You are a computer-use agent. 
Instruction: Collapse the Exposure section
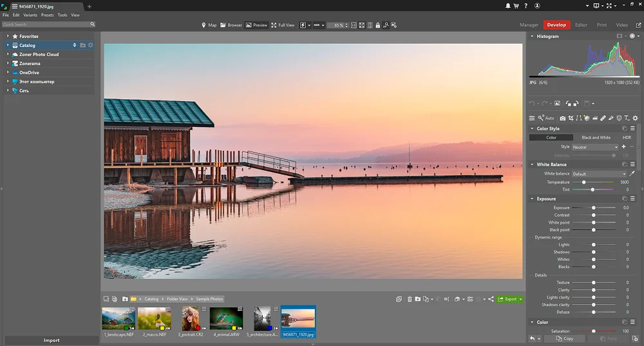point(533,199)
